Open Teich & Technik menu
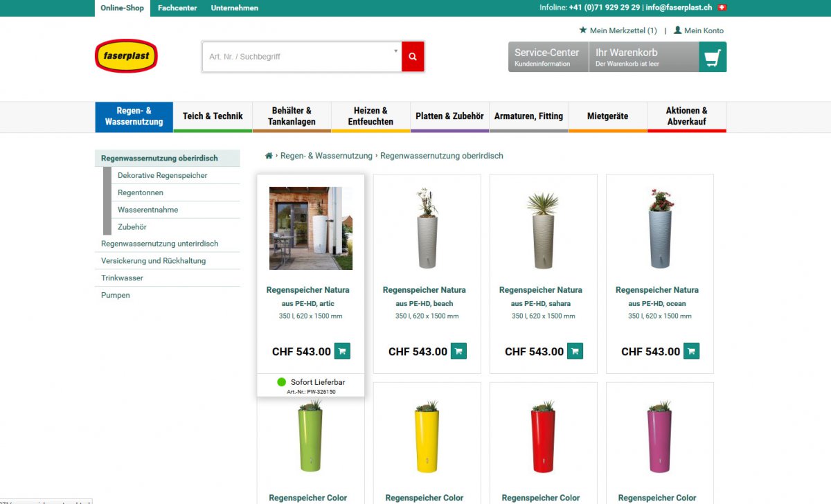The height and width of the screenshot is (504, 831). [213, 116]
